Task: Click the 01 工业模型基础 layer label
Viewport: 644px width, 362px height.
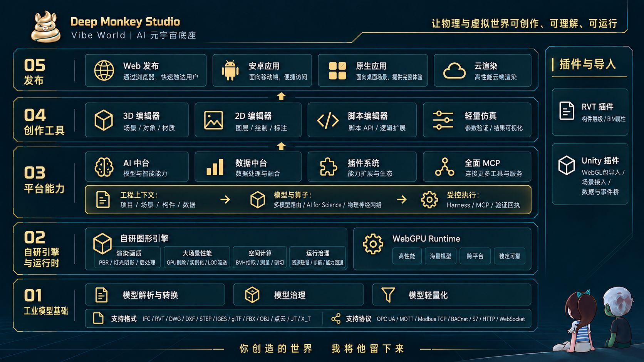Action: 45,302
